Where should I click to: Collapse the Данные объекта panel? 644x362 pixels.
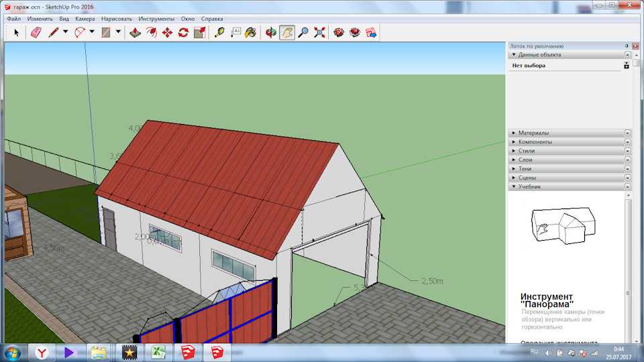point(514,54)
